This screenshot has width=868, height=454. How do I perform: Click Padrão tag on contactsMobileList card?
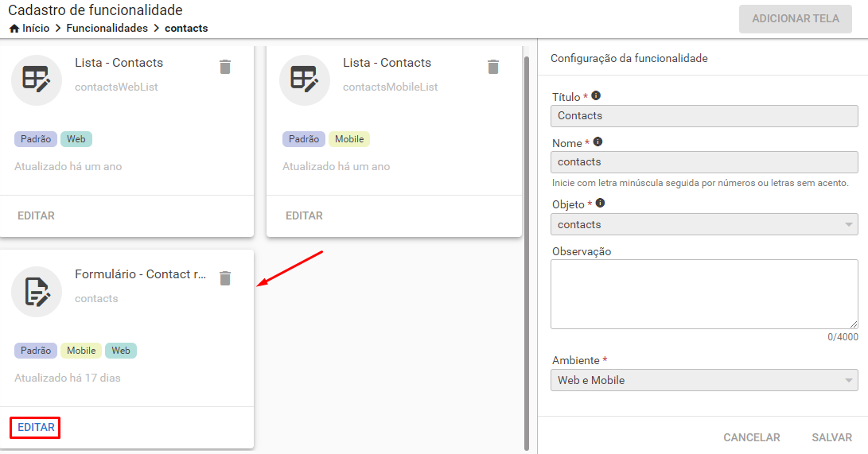[x=304, y=139]
